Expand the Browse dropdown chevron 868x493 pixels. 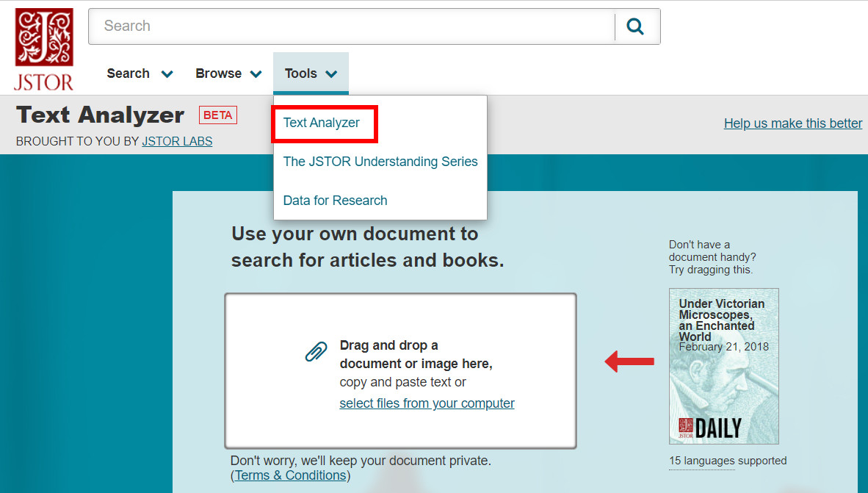(256, 73)
